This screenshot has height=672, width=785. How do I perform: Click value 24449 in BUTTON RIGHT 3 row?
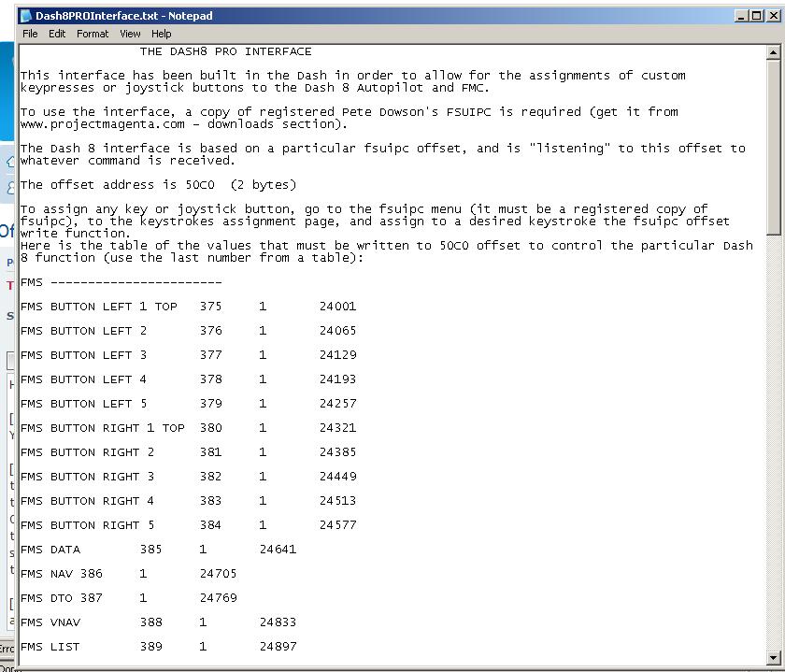tap(338, 477)
